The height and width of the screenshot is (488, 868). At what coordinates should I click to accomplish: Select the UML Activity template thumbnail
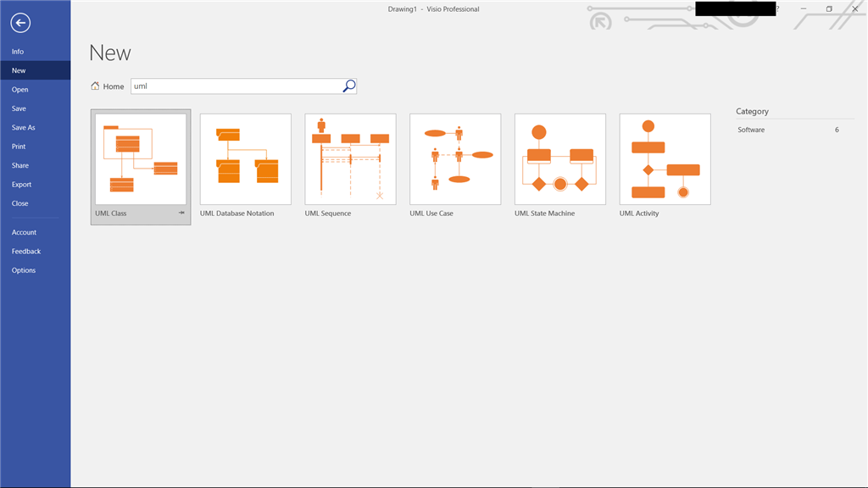pos(665,159)
